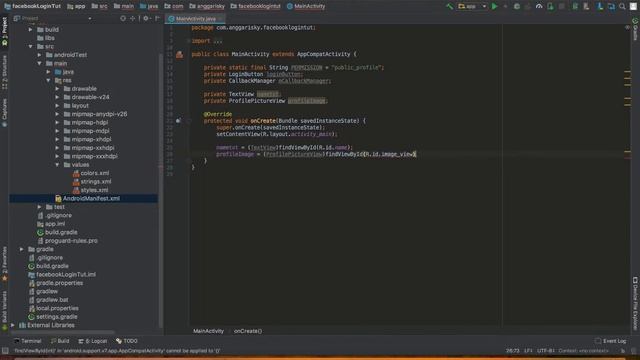The image size is (640, 360).
Task: Expand the java folder
Action: click(x=49, y=72)
